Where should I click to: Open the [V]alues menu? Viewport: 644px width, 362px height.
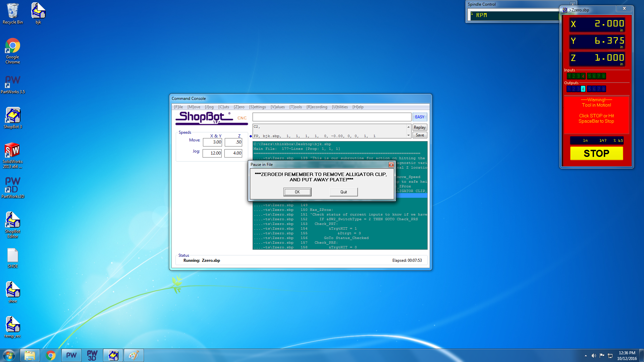(278, 107)
